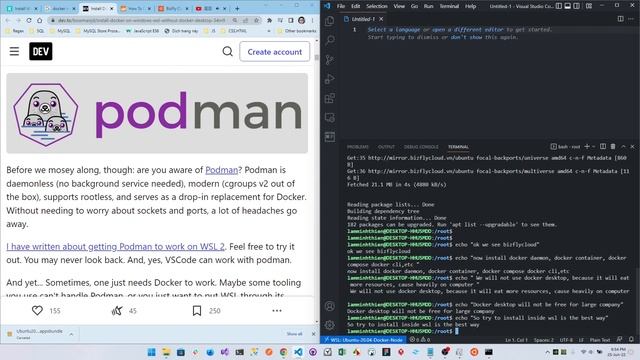
Task: Follow the Podman link in the article
Action: coord(222,170)
